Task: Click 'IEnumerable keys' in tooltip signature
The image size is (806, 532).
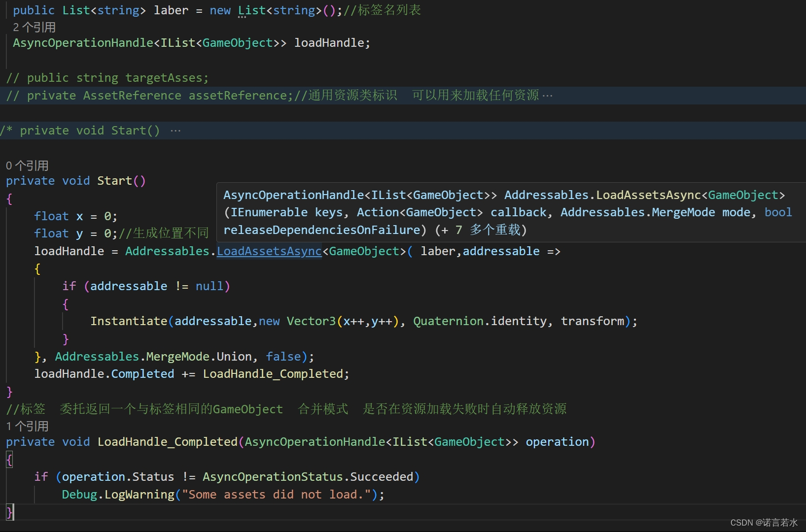Action: 287,212
